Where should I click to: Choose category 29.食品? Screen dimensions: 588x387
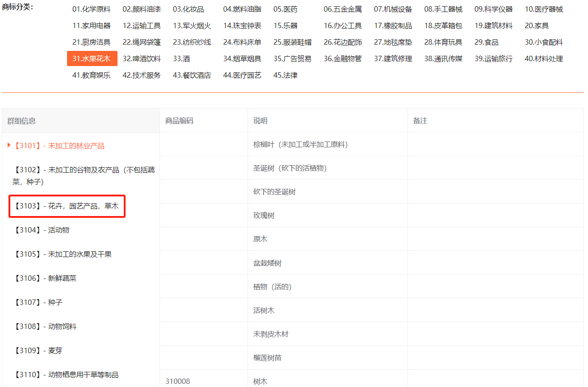(x=486, y=42)
